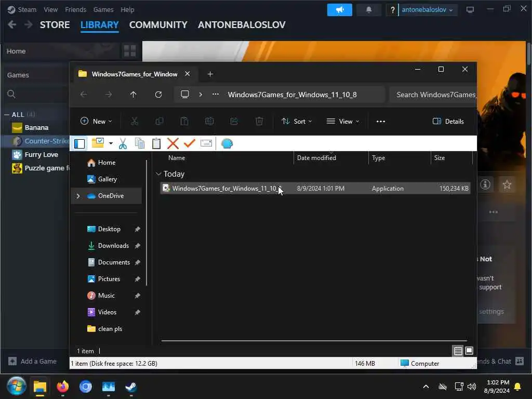Open the New item dropdown in Explorer
Screen dimensions: 532x399
coord(96,122)
